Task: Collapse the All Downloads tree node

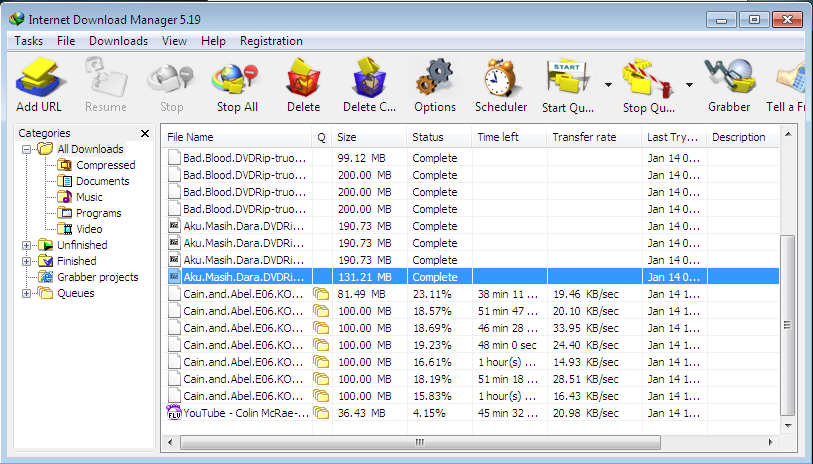Action: 26,149
